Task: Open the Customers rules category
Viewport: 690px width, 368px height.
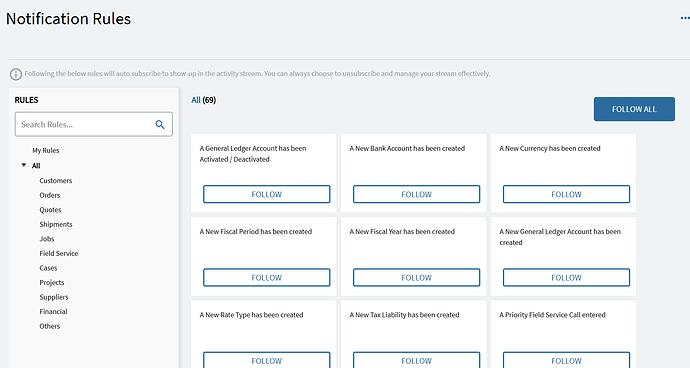Action: pos(55,180)
